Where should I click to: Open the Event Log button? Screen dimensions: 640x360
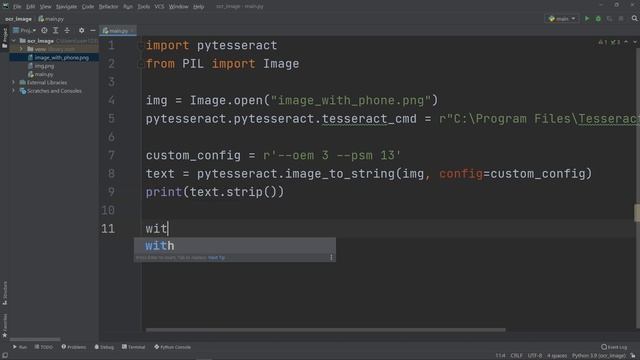(614, 347)
